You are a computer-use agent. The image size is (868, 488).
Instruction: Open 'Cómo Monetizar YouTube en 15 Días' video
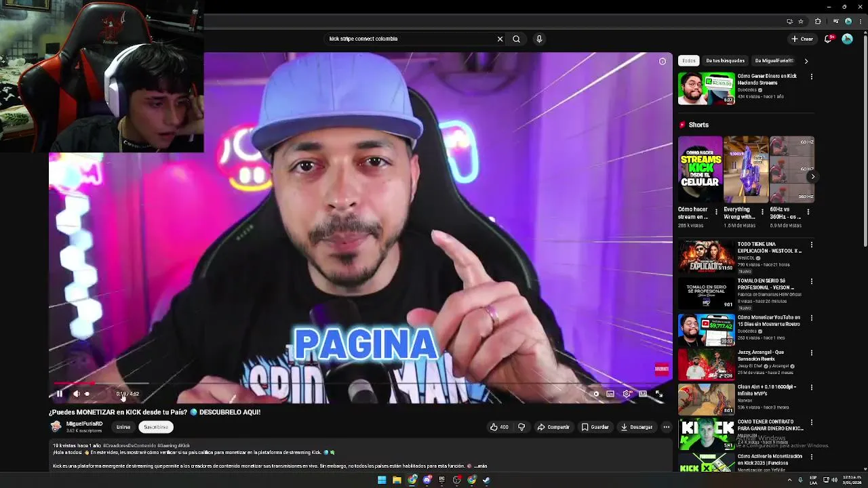point(707,330)
